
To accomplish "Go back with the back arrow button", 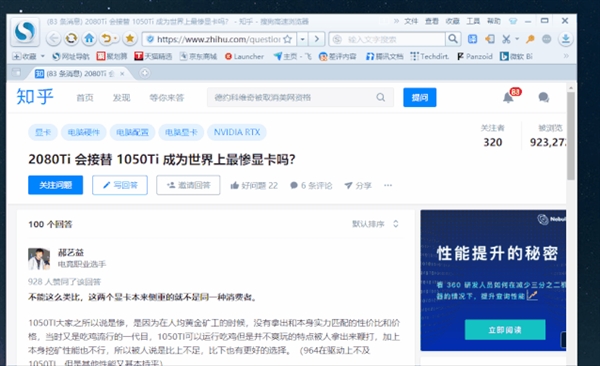I will coord(54,38).
